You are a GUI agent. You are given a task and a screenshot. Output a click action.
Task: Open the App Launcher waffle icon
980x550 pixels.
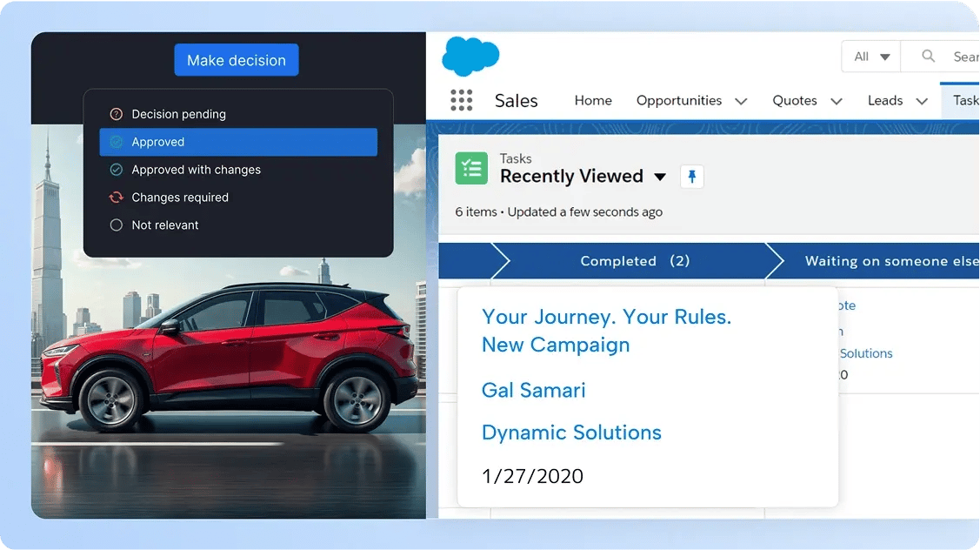(461, 100)
